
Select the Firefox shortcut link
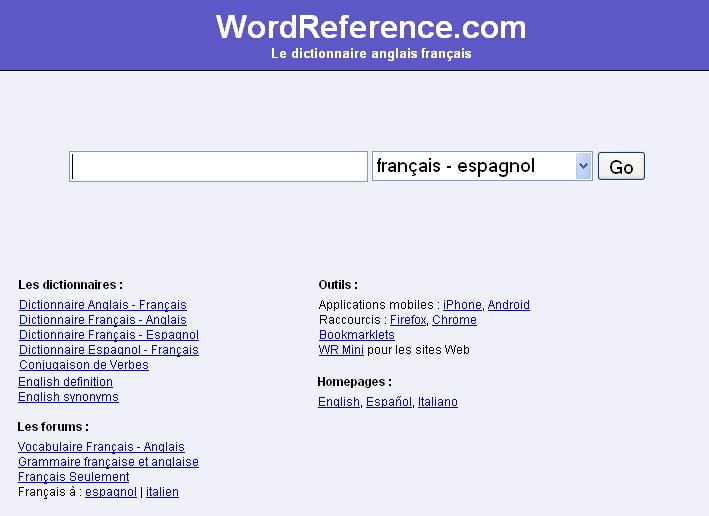coord(408,320)
